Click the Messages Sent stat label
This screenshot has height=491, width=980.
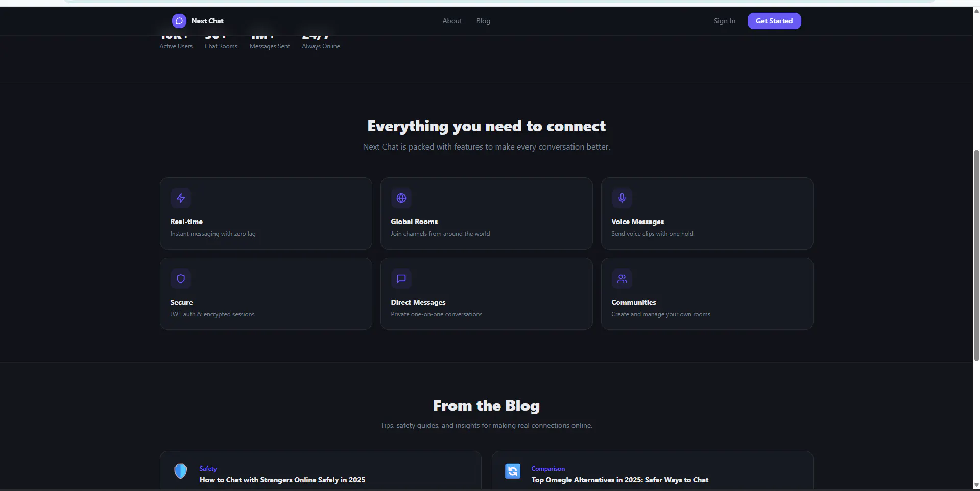(270, 46)
